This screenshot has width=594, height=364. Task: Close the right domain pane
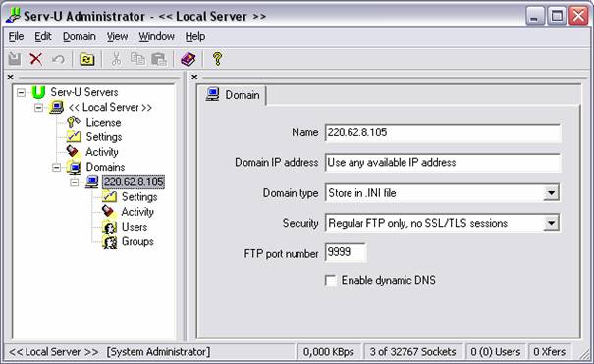194,78
